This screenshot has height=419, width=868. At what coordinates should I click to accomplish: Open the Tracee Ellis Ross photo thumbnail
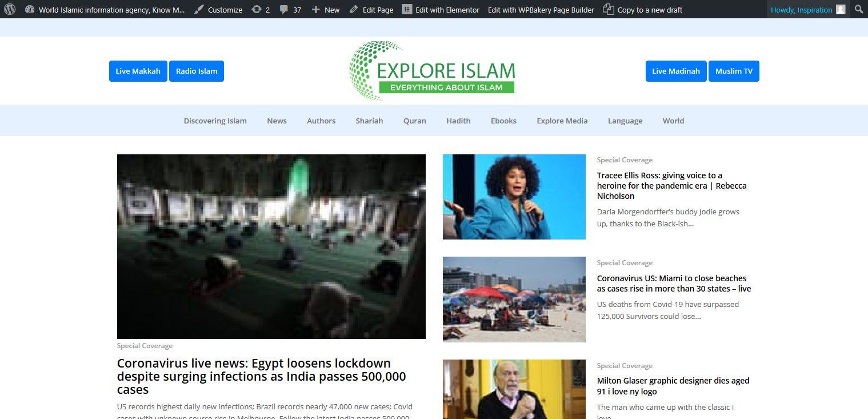(x=514, y=197)
